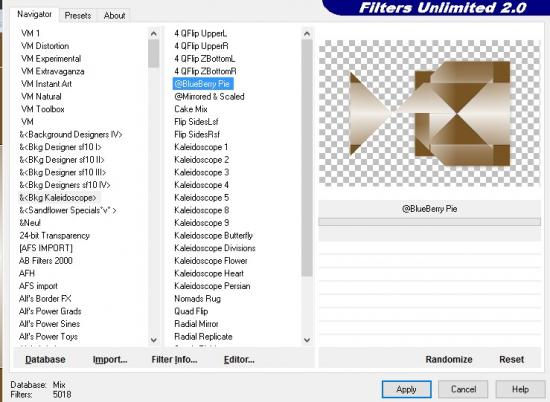Viewport: 550px width, 402px height.
Task: Choose the Cake Mix filter
Action: (x=191, y=109)
